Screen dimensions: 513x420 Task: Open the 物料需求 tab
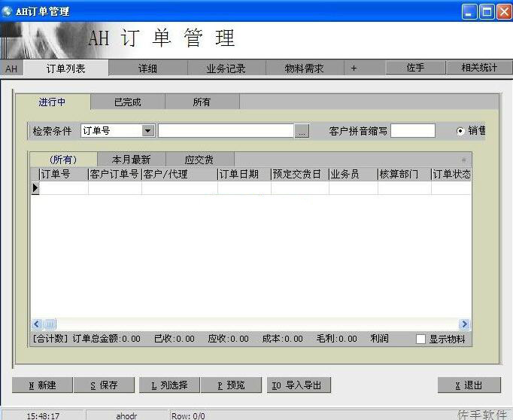(x=305, y=68)
